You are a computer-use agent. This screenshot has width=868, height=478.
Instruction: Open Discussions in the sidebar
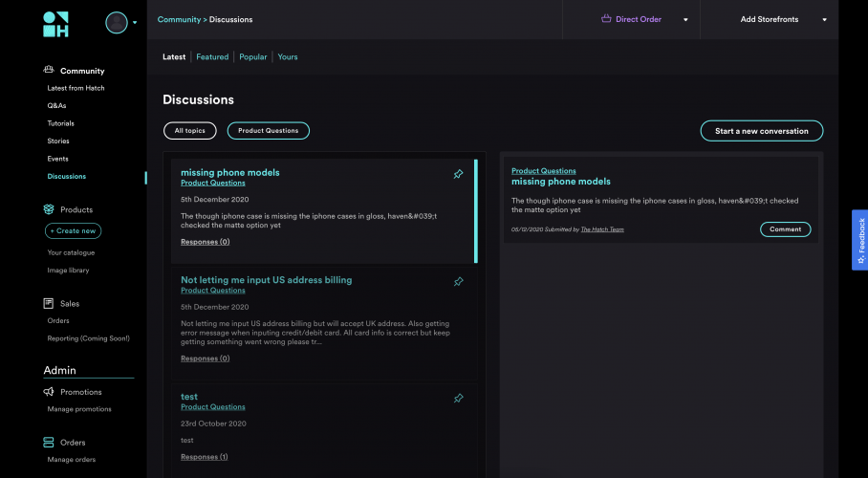pos(66,176)
